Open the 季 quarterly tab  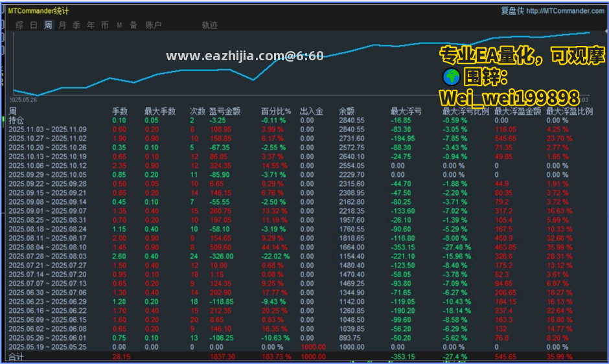tap(76, 25)
